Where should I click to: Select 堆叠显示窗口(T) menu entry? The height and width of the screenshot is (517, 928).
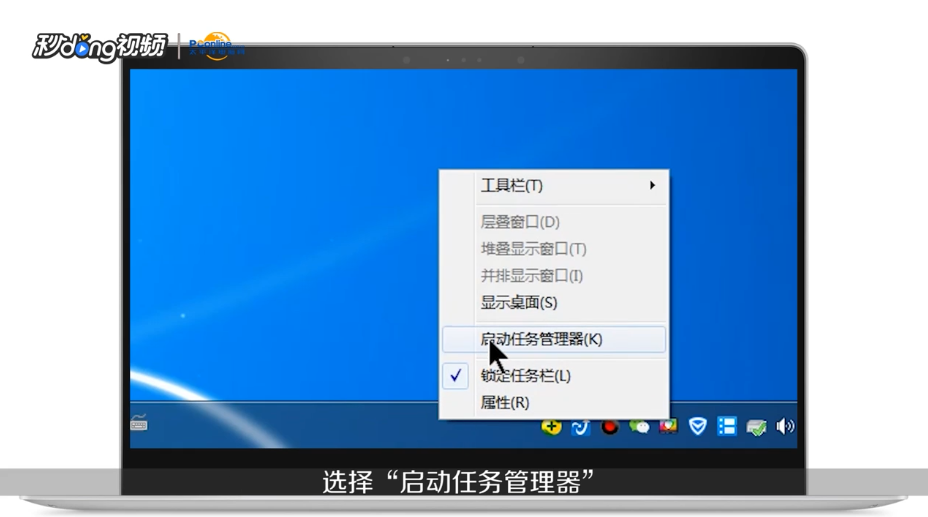point(554,249)
